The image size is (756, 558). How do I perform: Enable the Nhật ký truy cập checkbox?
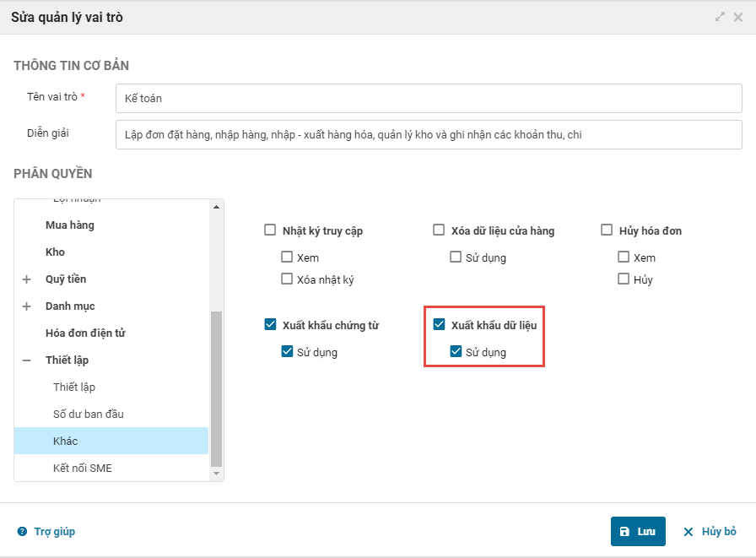pos(270,230)
